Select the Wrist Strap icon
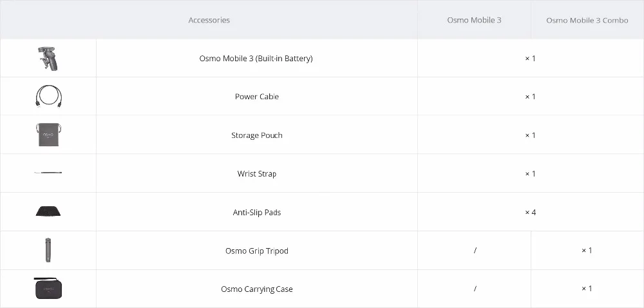Image resolution: width=644 pixels, height=308 pixels. tap(48, 173)
